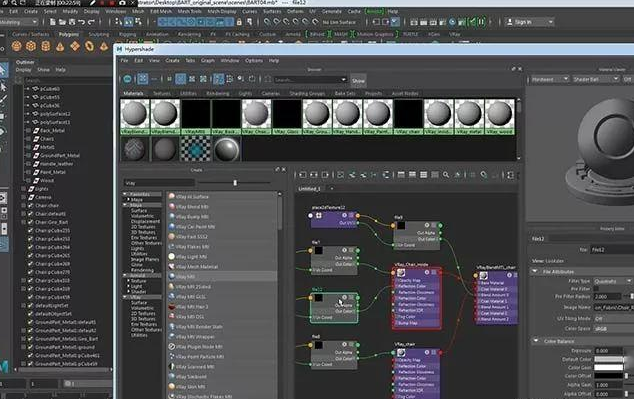
Task: Add new graph tab with plus button
Action: [332, 189]
